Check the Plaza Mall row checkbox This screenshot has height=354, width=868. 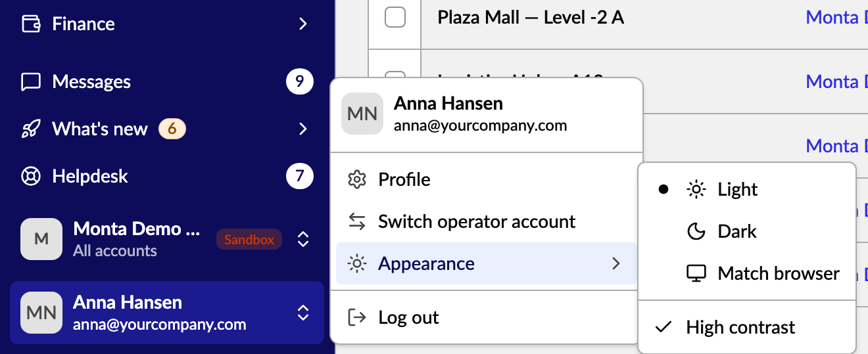pyautogui.click(x=395, y=17)
